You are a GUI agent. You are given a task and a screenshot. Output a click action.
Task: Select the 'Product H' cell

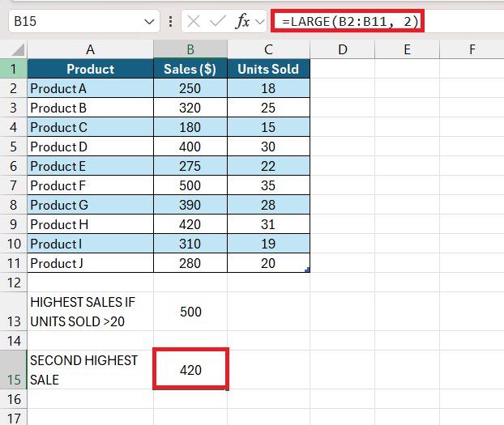(90, 224)
